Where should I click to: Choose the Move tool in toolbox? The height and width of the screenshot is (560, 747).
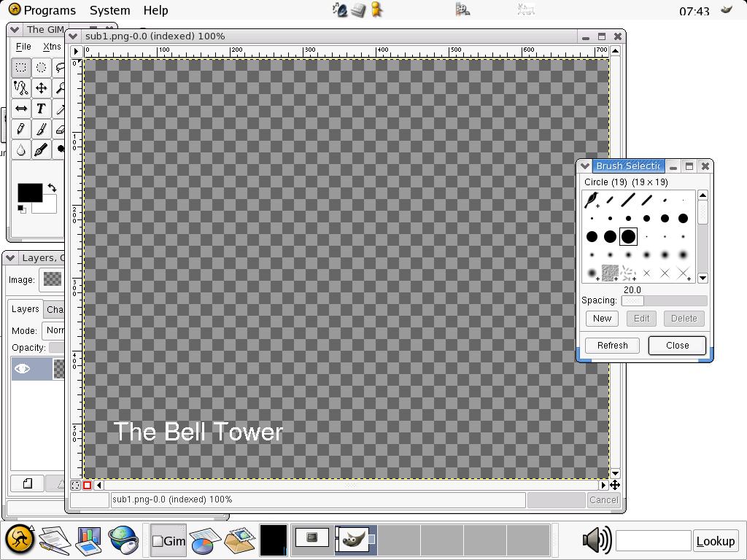(41, 88)
